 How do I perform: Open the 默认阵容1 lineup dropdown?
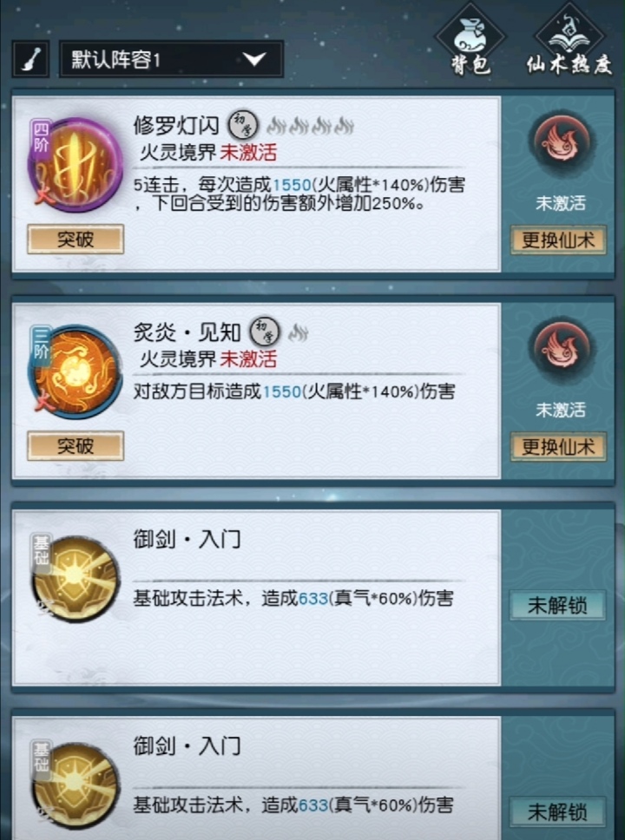pos(171,59)
